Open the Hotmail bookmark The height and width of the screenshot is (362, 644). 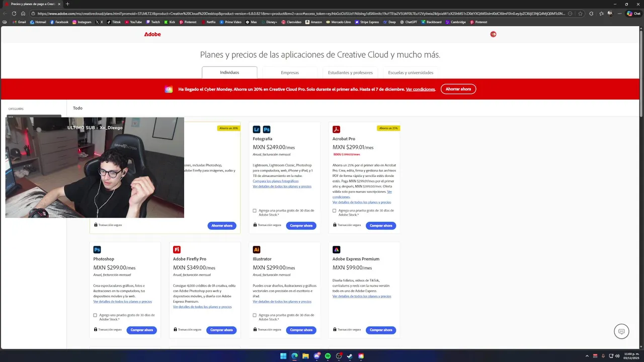coord(38,22)
